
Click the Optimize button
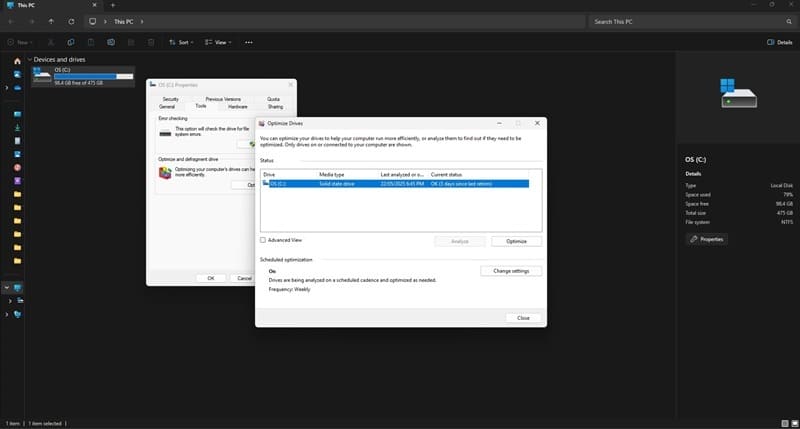[x=516, y=241]
